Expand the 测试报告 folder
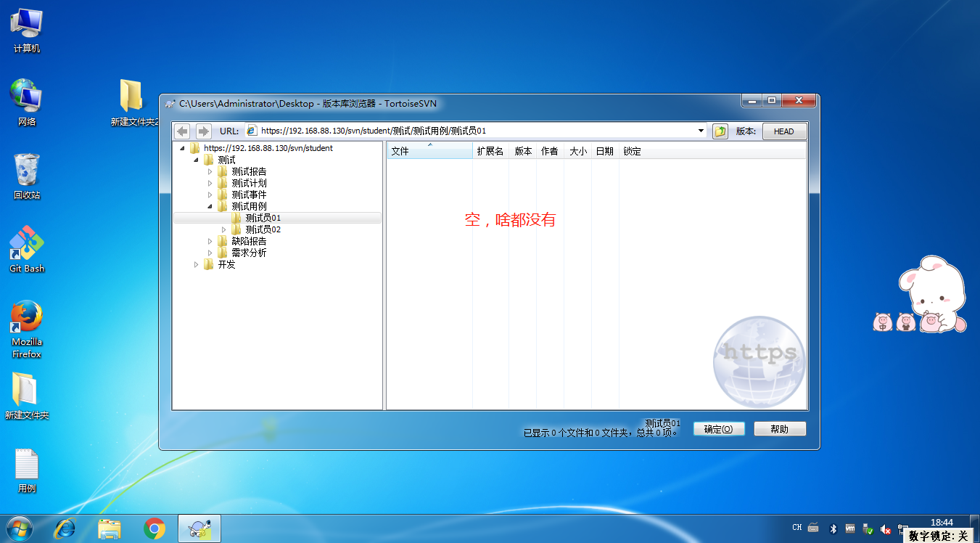 coord(210,171)
